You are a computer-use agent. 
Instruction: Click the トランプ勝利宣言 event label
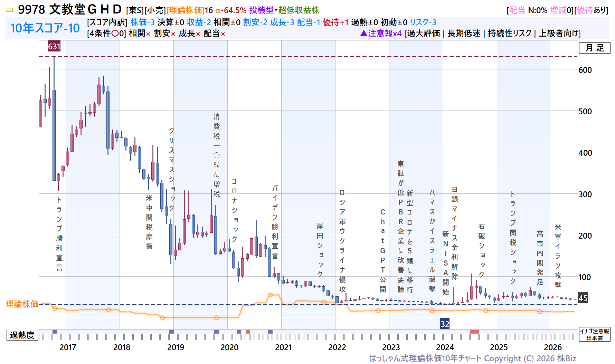click(x=59, y=233)
